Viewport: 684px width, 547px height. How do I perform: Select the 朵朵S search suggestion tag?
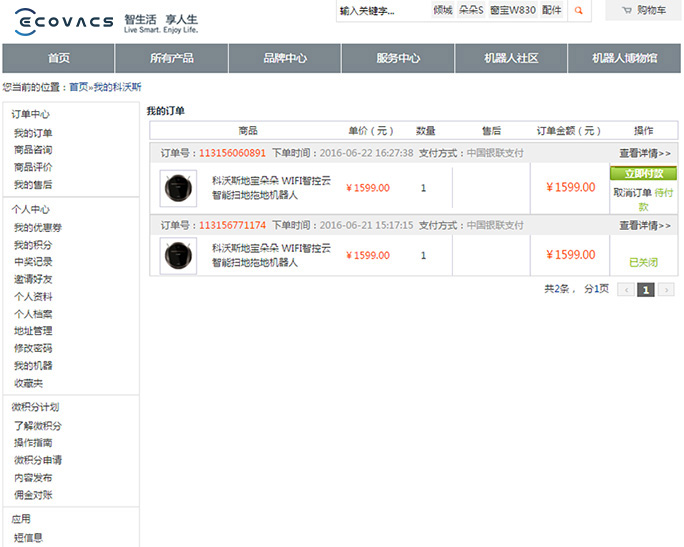click(471, 10)
